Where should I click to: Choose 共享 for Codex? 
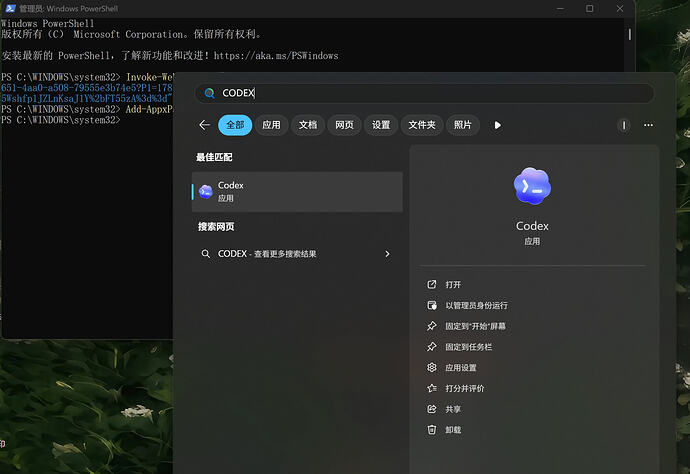[x=453, y=409]
